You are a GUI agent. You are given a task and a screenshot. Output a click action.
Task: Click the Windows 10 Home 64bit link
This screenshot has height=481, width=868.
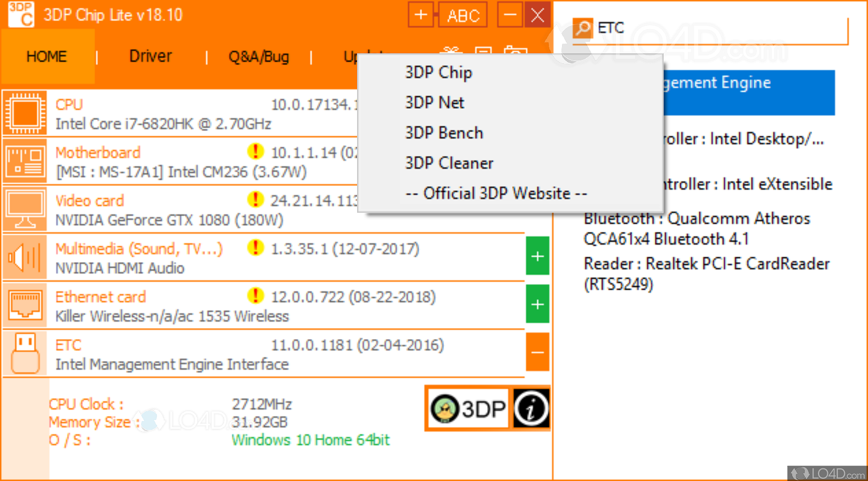pos(310,440)
